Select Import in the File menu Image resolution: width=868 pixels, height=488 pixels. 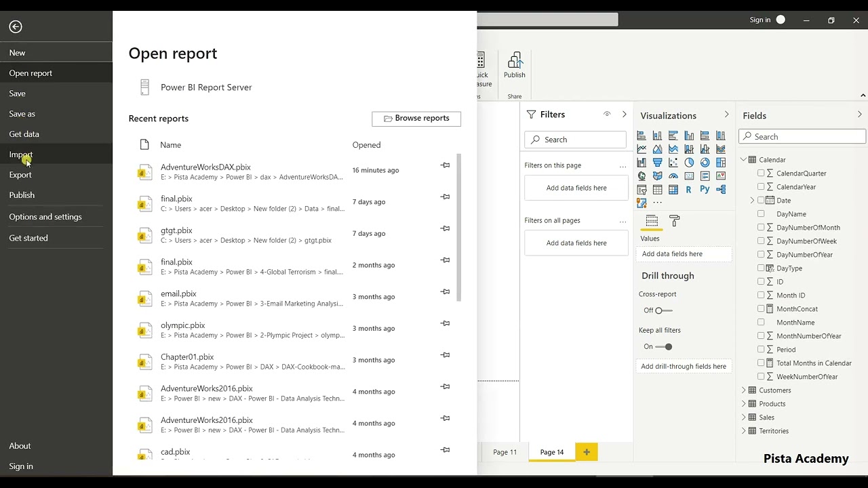(20, 155)
